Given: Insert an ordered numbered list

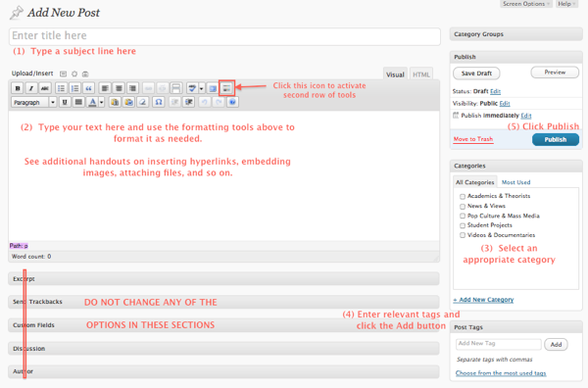Looking at the screenshot, I should point(74,88).
